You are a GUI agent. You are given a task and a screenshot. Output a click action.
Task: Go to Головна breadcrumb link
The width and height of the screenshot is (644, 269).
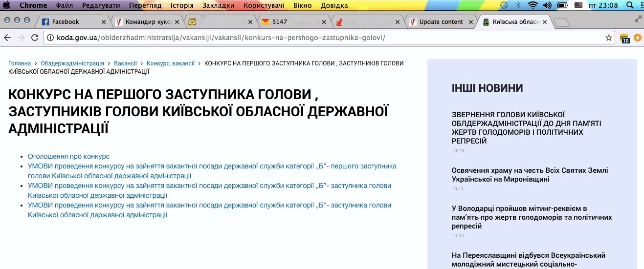point(20,63)
